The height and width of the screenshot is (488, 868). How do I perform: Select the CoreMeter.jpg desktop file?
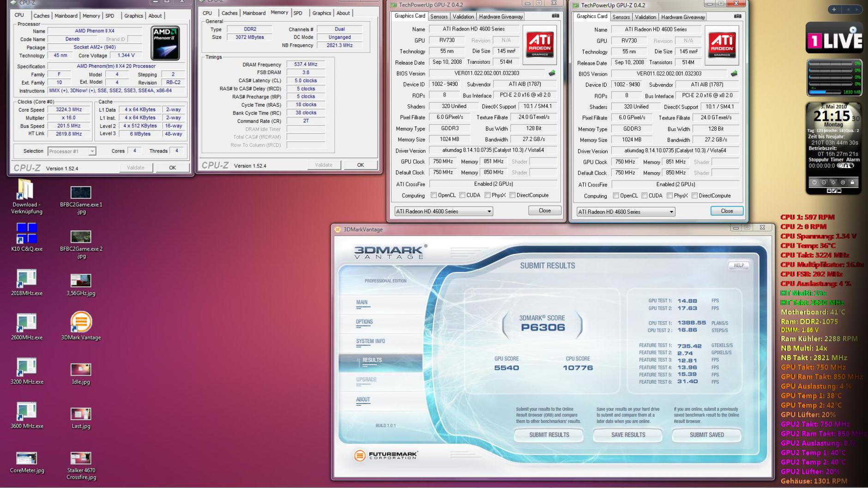(x=26, y=462)
